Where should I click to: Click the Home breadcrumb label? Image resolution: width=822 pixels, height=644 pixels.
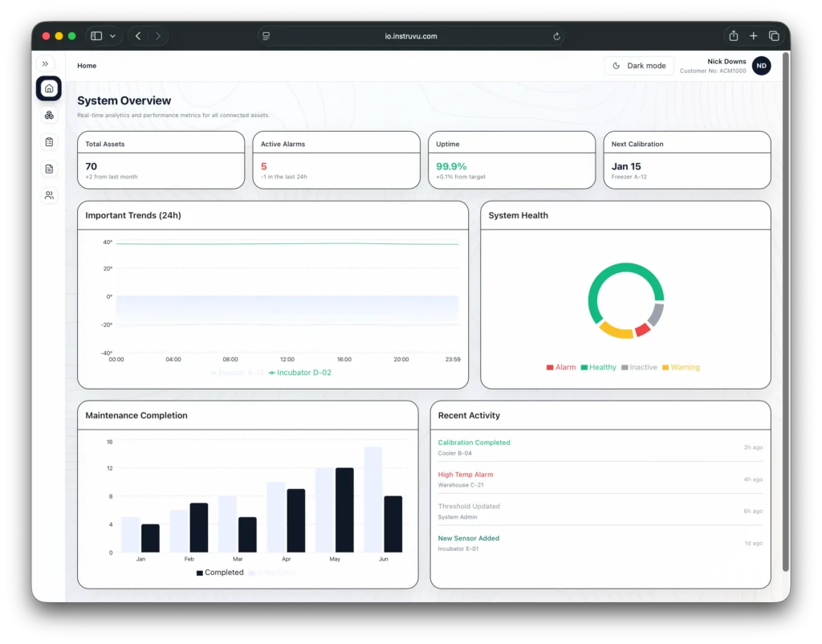click(x=86, y=65)
